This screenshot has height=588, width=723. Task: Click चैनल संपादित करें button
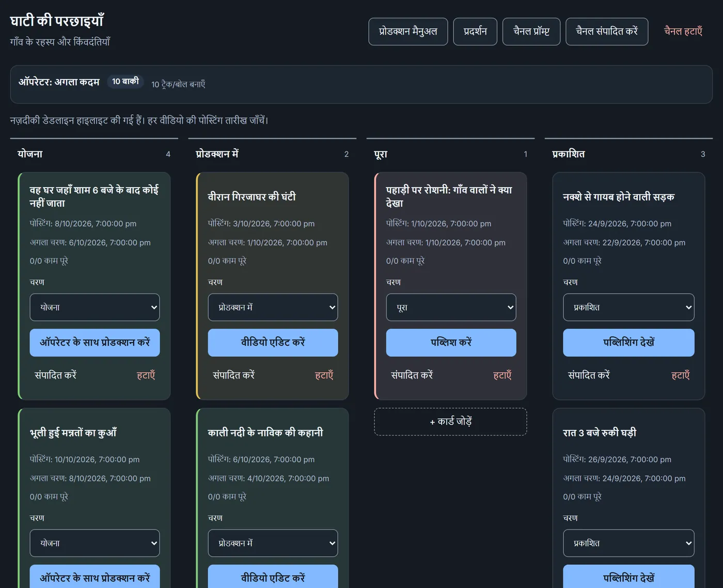pos(607,32)
